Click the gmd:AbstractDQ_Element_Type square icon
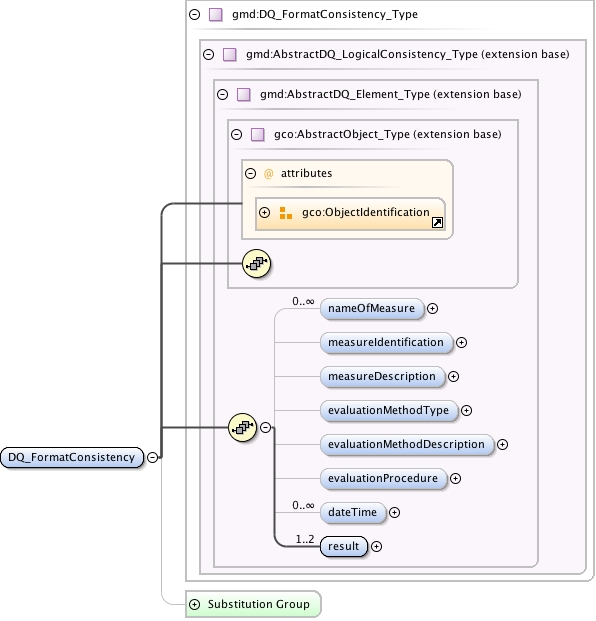Image resolution: width=596 pixels, height=621 pixels. click(x=244, y=95)
